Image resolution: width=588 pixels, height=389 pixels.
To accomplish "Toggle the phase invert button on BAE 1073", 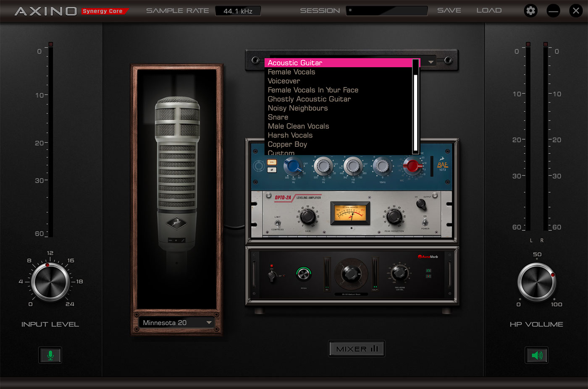I will pos(272,170).
